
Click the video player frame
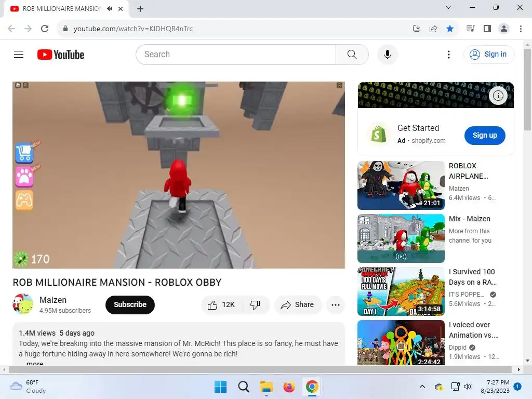pyautogui.click(x=179, y=175)
